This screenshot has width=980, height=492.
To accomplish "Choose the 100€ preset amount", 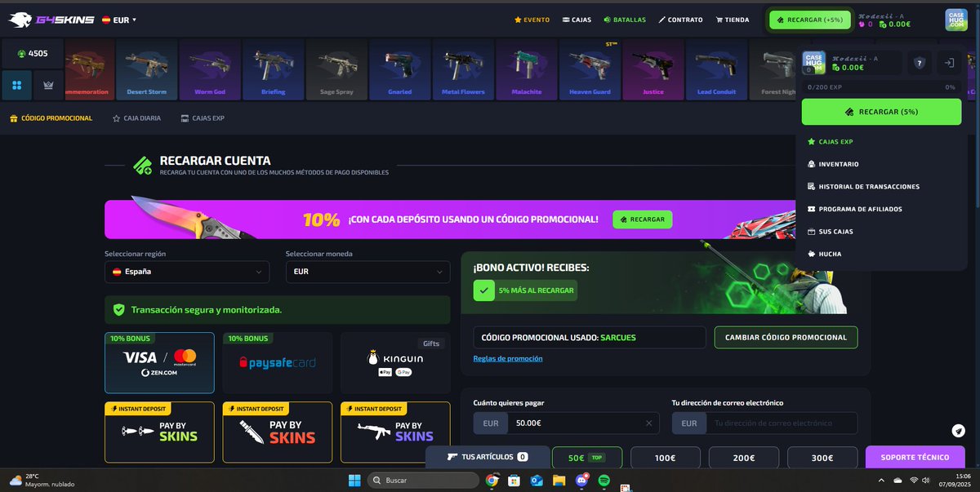I will (x=666, y=458).
